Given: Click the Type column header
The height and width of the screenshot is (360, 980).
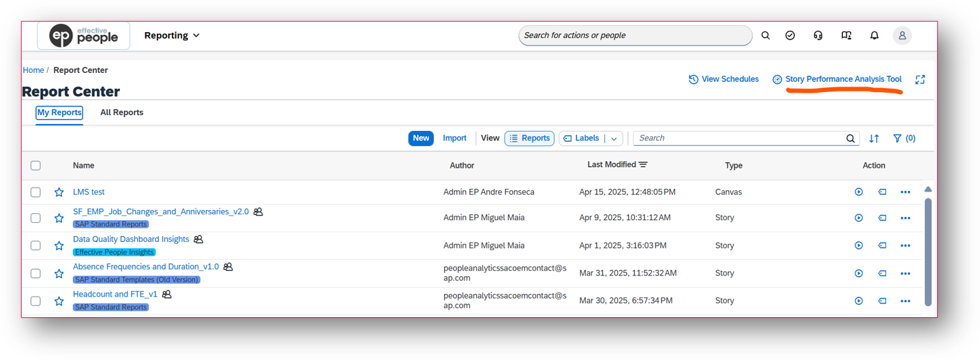Looking at the screenshot, I should click(734, 166).
